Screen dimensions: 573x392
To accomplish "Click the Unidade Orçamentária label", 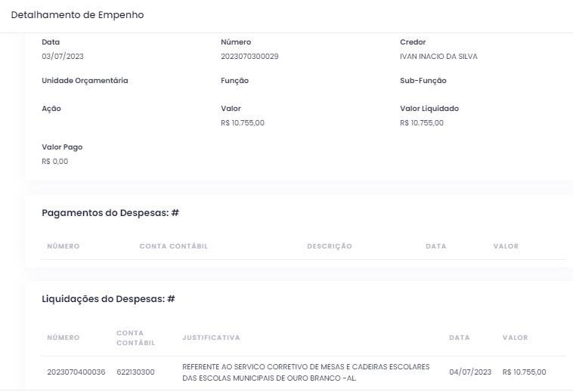I will (x=85, y=81).
